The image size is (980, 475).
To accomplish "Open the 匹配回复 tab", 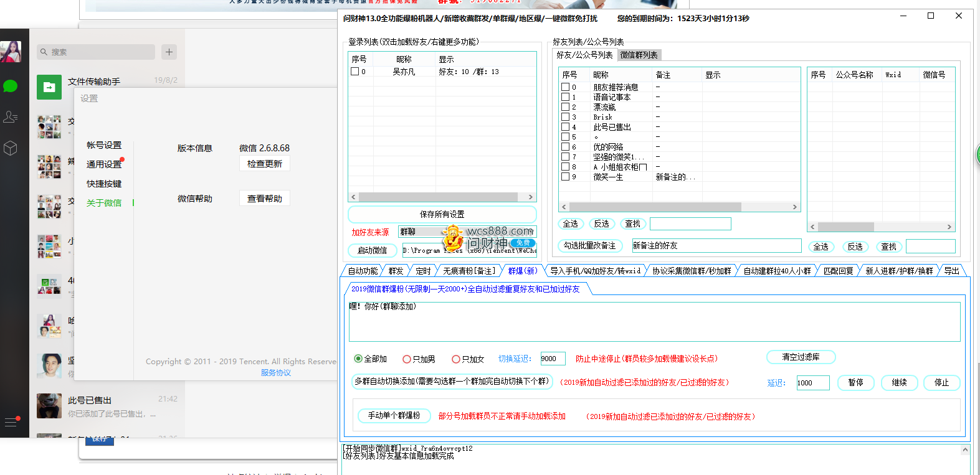I will pos(838,271).
